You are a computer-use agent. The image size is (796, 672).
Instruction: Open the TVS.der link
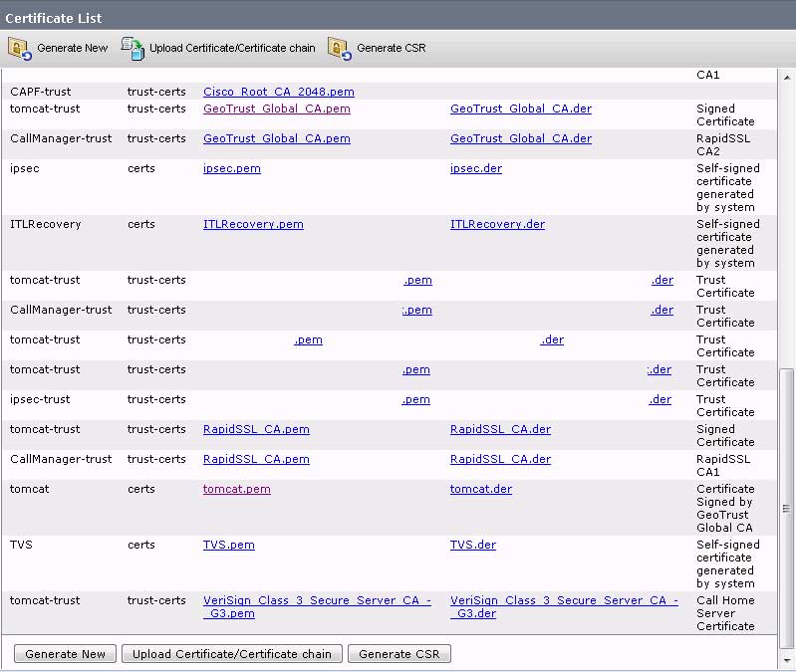click(x=473, y=545)
